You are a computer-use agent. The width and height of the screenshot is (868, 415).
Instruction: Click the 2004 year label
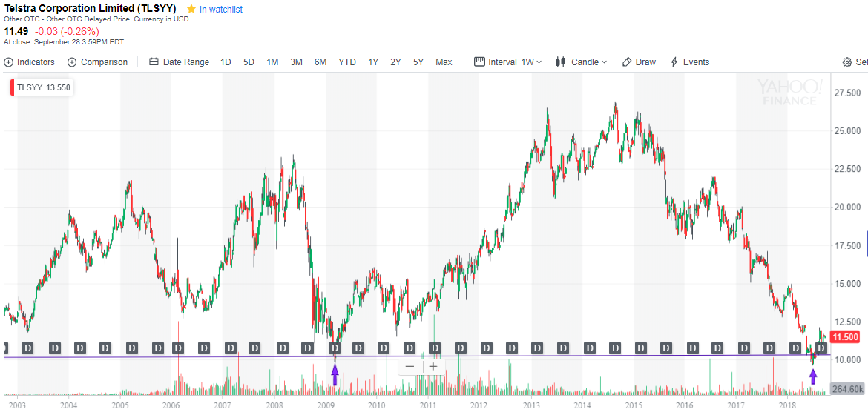(x=69, y=405)
